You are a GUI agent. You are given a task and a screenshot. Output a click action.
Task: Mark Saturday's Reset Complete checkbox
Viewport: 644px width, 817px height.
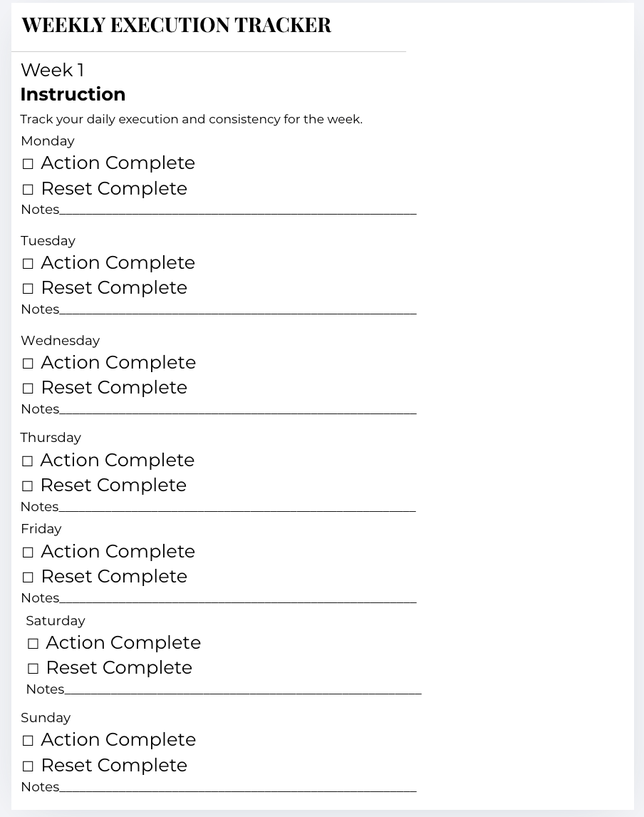[33, 669]
